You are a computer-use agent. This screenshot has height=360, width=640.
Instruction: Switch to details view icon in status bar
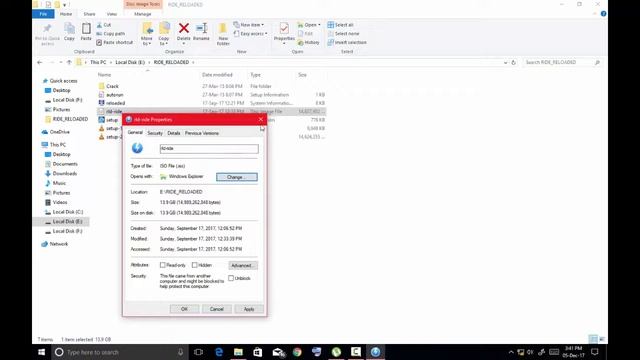(x=593, y=339)
